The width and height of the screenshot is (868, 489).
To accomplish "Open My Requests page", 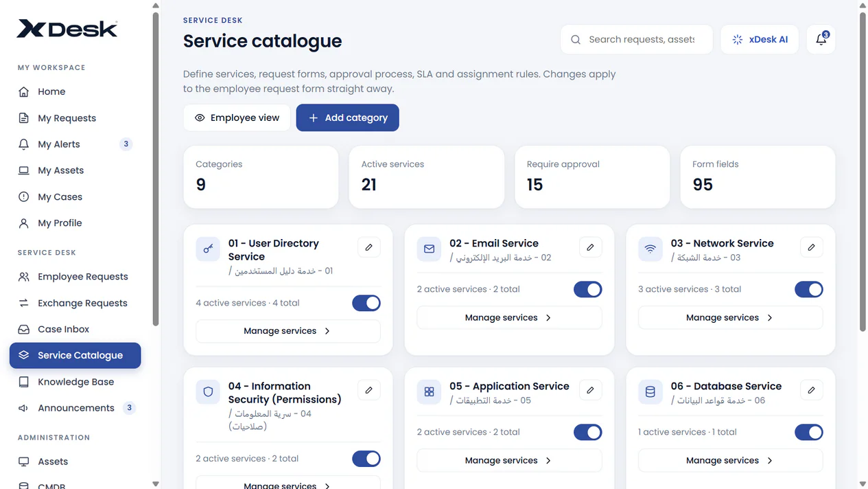I will click(x=75, y=118).
